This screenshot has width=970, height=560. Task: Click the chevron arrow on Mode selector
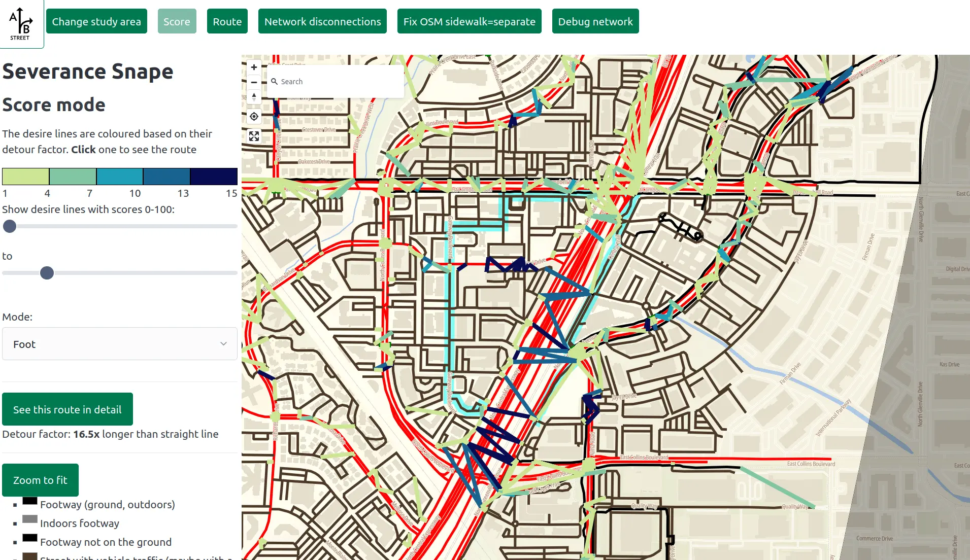(x=223, y=344)
